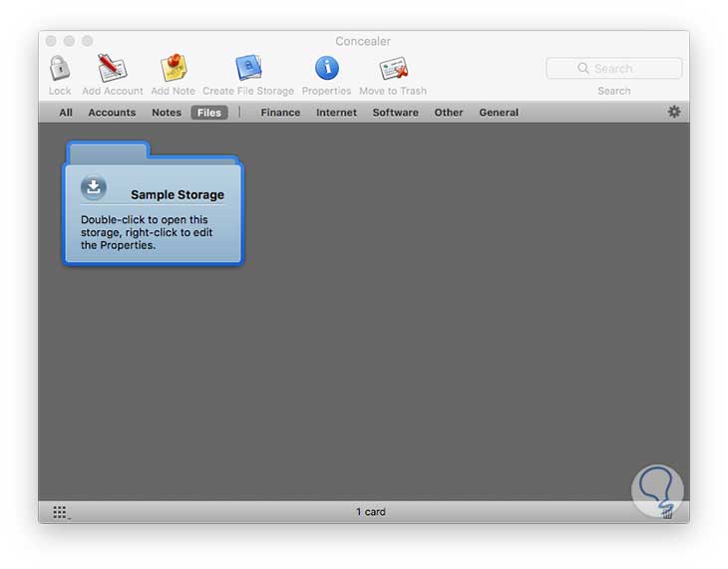728x569 pixels.
Task: Click the Lock padlock icon
Action: pyautogui.click(x=60, y=68)
